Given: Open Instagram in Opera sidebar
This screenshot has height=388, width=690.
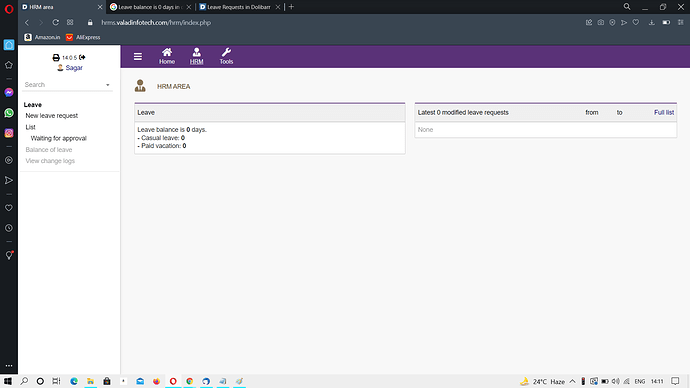Looking at the screenshot, I should click(9, 133).
